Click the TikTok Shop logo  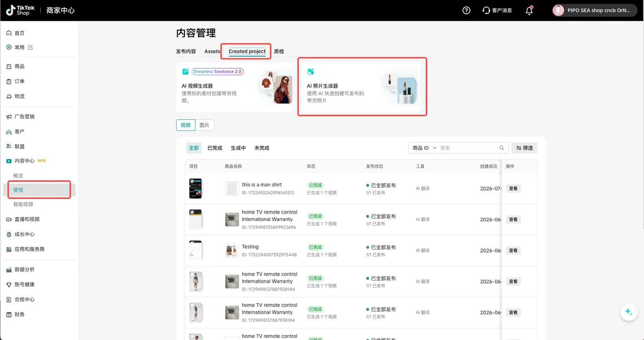(x=21, y=10)
